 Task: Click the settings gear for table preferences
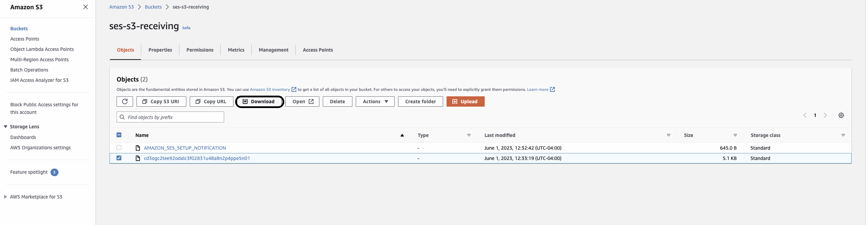click(x=841, y=115)
